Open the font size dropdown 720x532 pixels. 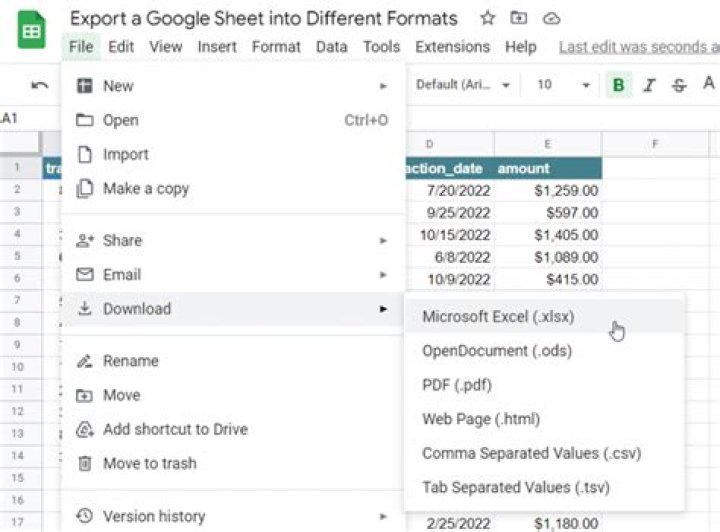pyautogui.click(x=563, y=84)
